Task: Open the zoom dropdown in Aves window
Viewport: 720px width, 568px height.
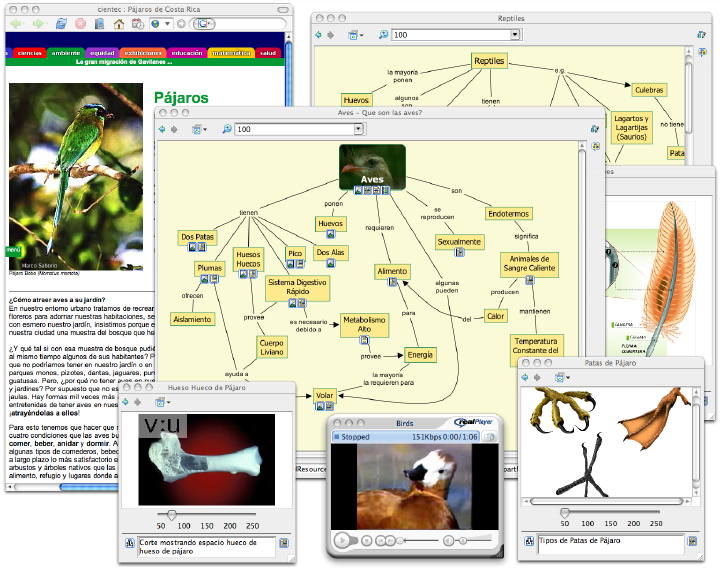Action: click(x=358, y=129)
